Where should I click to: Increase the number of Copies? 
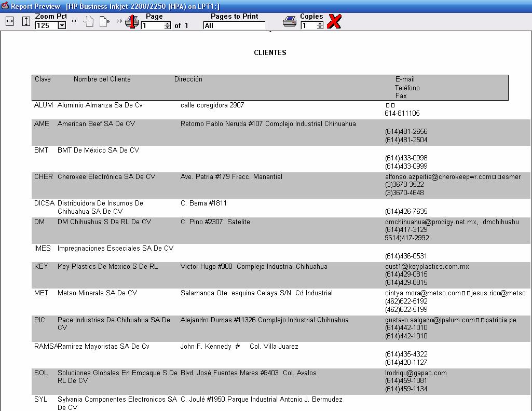point(320,23)
